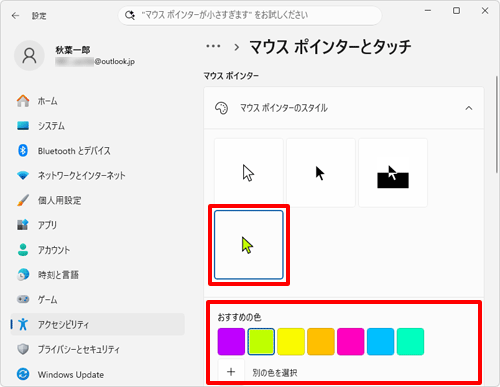Select the inverted mouse pointer style
The image size is (500, 387).
(393, 173)
